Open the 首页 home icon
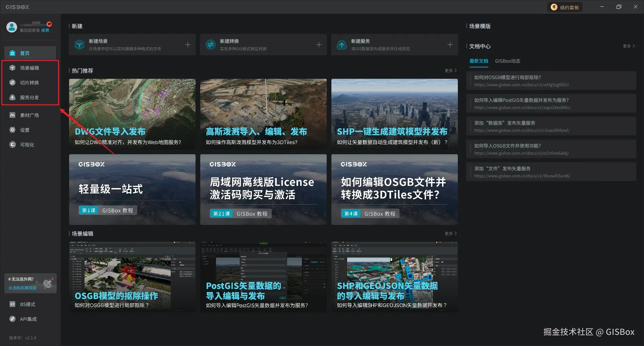Screen dimensions: 644x346 (x=12, y=53)
